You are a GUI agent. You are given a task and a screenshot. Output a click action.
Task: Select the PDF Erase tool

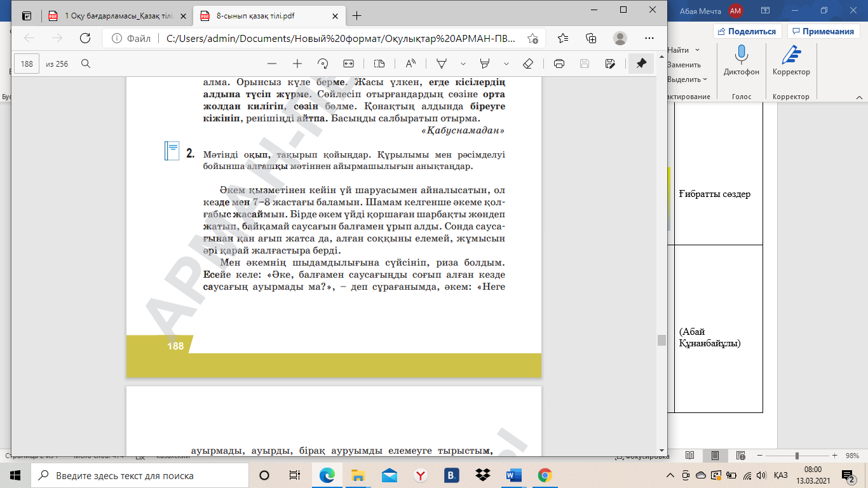tap(527, 64)
